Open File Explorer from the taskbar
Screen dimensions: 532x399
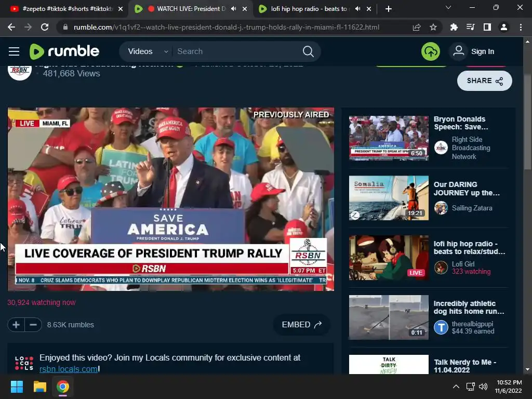(x=39, y=387)
